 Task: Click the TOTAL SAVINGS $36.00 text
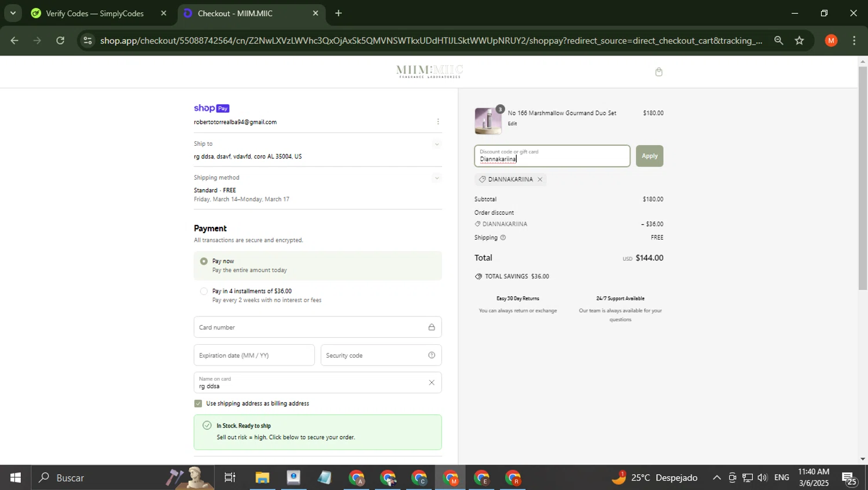pyautogui.click(x=517, y=277)
